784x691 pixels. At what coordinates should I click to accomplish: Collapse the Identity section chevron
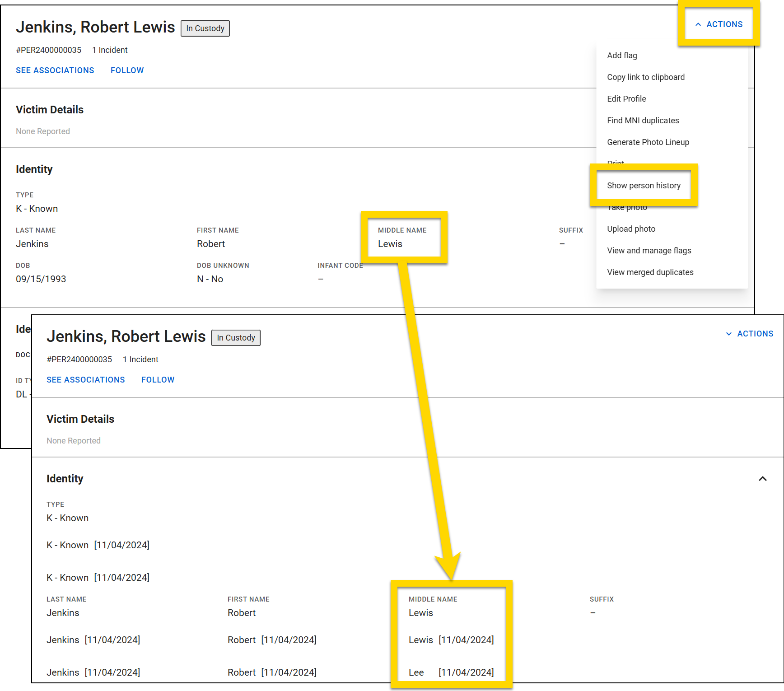(762, 479)
